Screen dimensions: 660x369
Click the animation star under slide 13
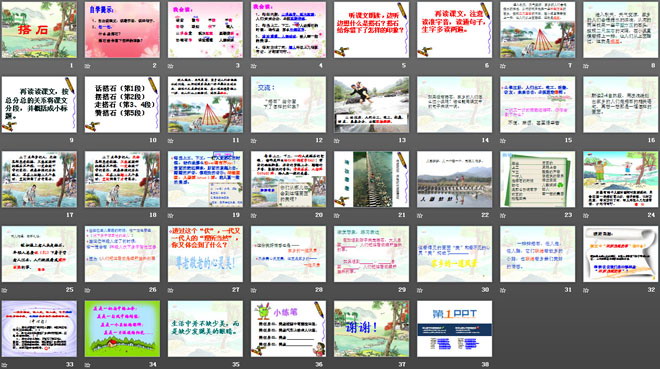click(x=337, y=141)
